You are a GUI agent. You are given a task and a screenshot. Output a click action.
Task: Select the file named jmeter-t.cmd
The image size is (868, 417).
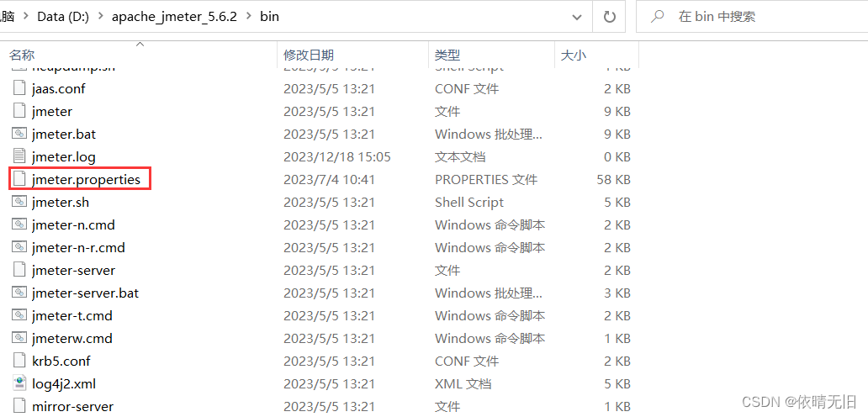click(72, 315)
